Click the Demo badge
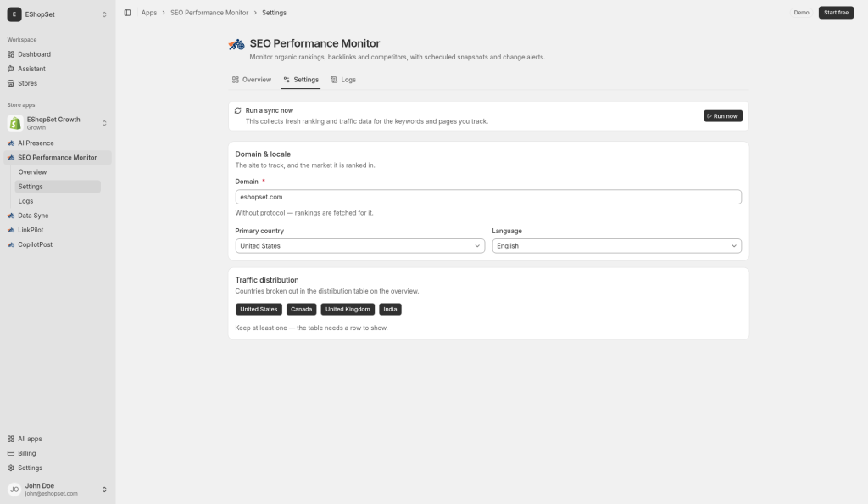 [x=801, y=13]
